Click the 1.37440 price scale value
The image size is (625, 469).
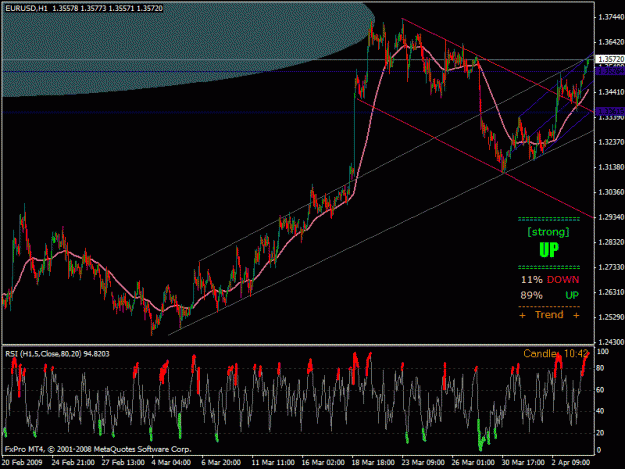(611, 17)
